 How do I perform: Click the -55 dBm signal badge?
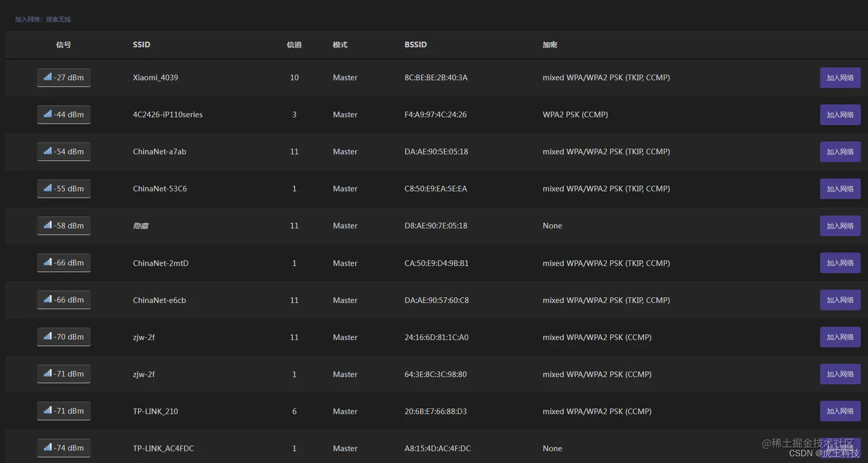[64, 189]
